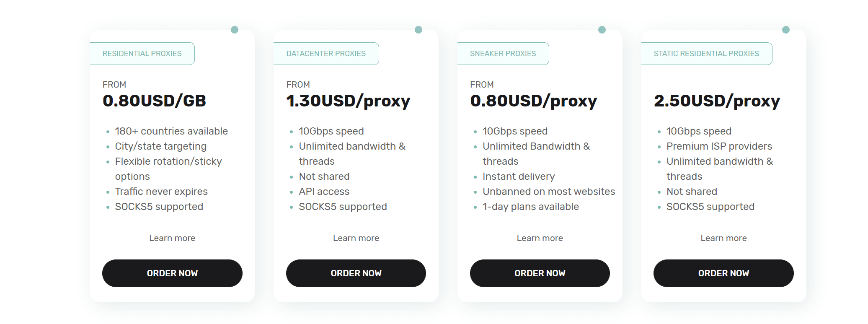Click the teal dot on Residential Proxies card

[x=235, y=30]
